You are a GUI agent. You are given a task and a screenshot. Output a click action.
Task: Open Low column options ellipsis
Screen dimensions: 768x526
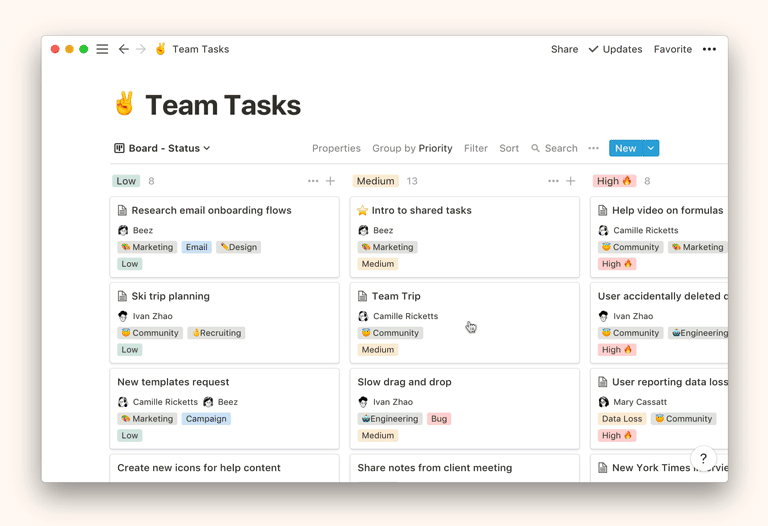[x=313, y=181]
